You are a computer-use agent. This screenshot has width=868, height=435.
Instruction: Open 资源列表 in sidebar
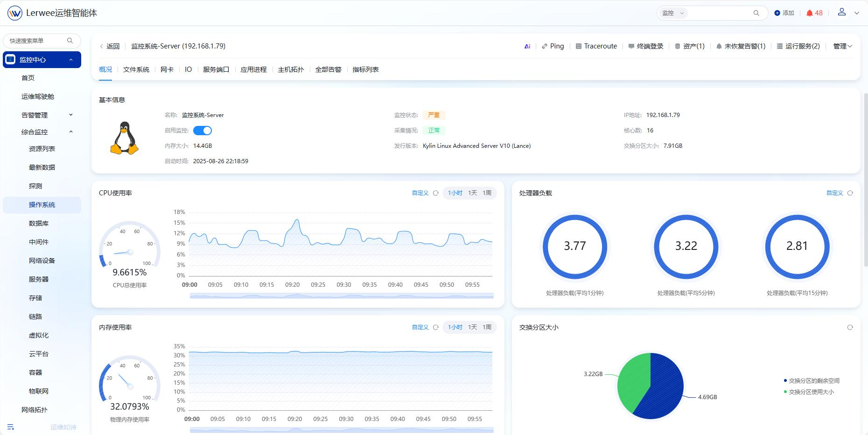[x=42, y=149]
